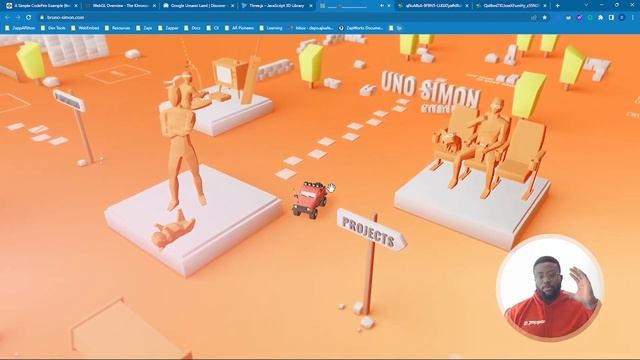The height and width of the screenshot is (360, 640).
Task: Open the ZapWorks Documentation bookmark
Action: (x=361, y=28)
